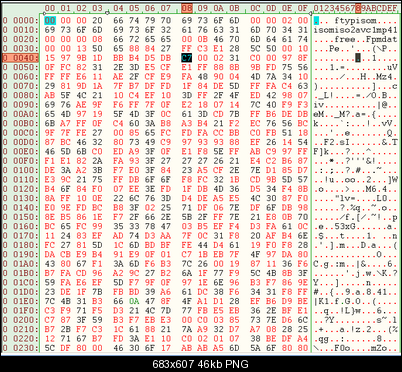Select the cyan-highlighted 00 byte at offset 0000
The image size is (402, 372).
click(x=50, y=21)
